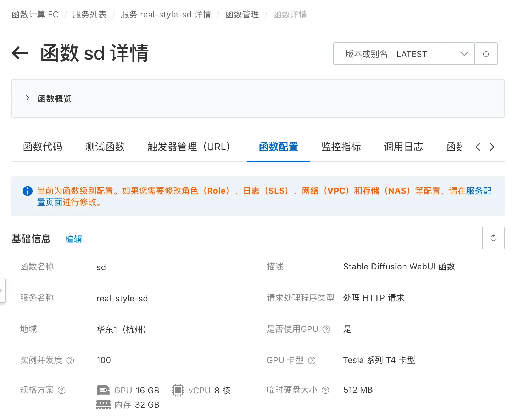514x420 pixels.
Task: Refresh the version selector panel
Action: pos(486,54)
